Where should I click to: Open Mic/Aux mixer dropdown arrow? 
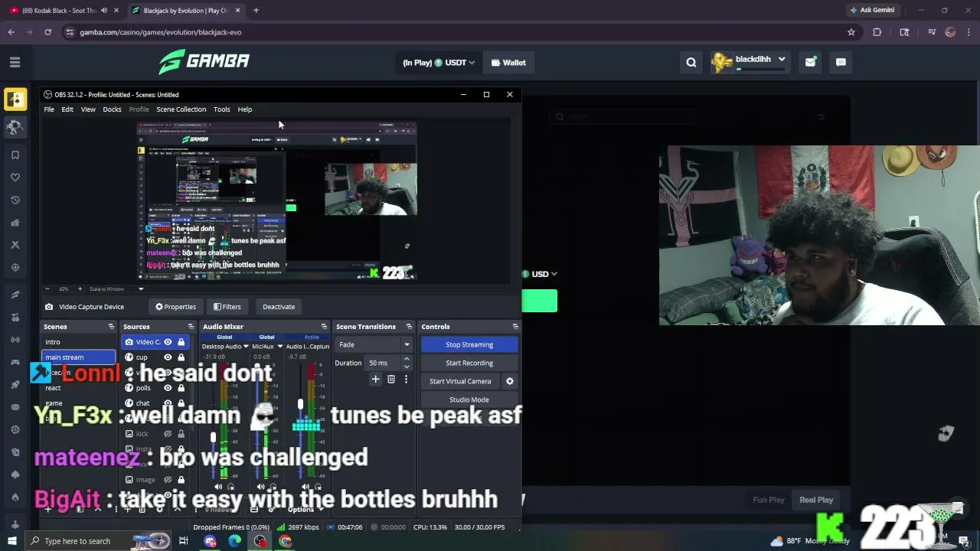pos(279,347)
